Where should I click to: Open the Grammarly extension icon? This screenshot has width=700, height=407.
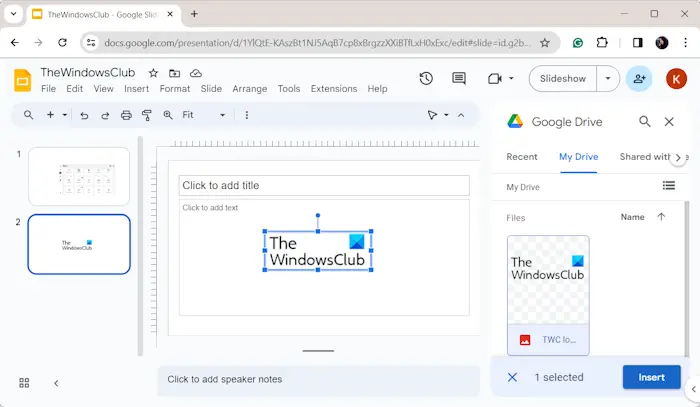click(578, 43)
